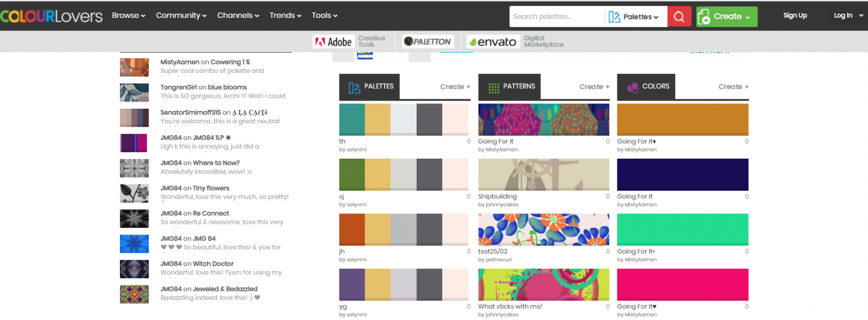This screenshot has height=320, width=868.
Task: Click the pink 'Going For It♥' color
Action: coord(682,284)
